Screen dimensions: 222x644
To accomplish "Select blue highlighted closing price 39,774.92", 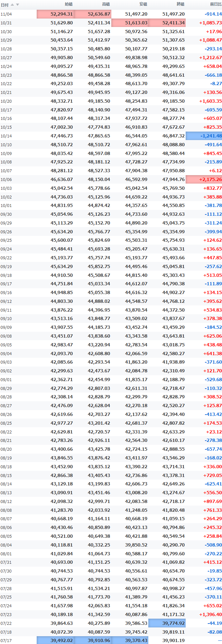I will [167, 623].
